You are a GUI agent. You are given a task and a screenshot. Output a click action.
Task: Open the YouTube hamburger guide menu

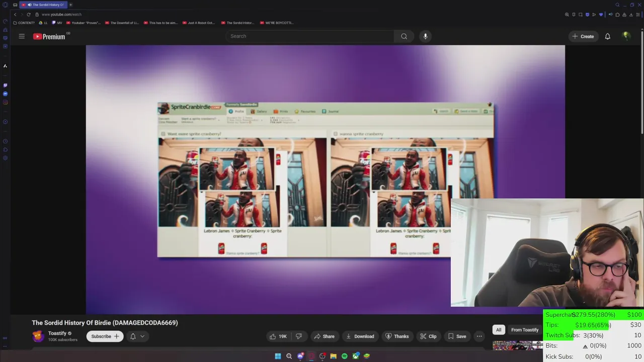[x=22, y=36]
